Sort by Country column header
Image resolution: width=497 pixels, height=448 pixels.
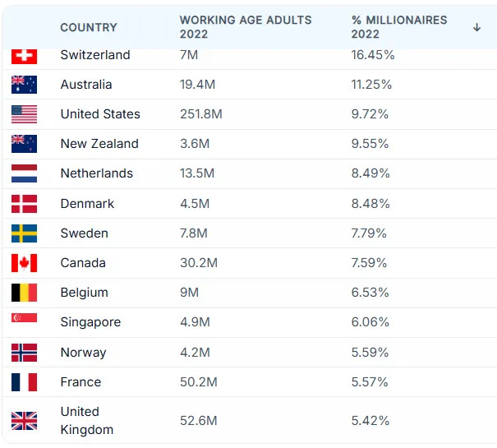click(x=89, y=27)
